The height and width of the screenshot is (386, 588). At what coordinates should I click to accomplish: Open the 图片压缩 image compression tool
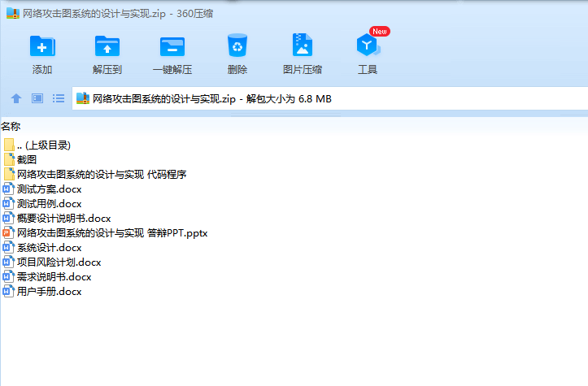point(303,45)
